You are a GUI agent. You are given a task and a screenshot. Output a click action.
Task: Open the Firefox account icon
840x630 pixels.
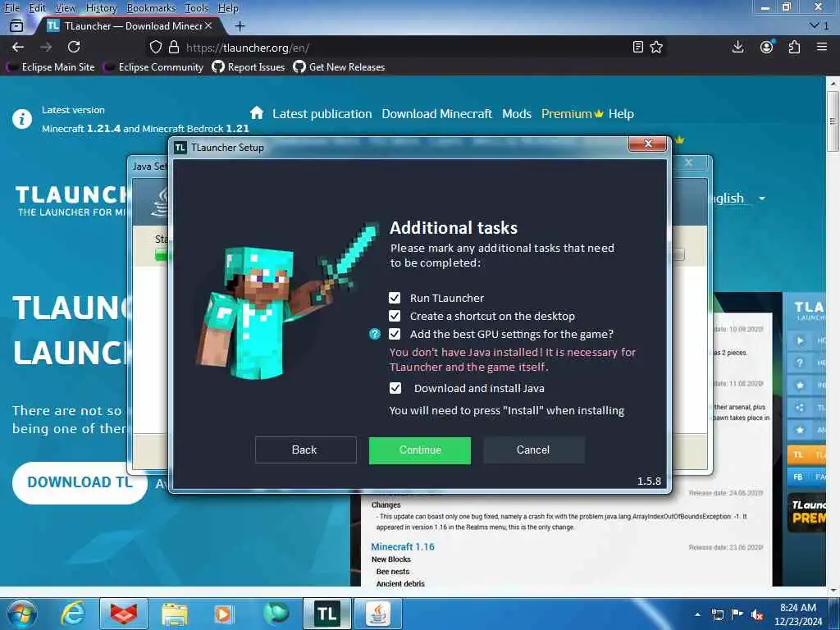pyautogui.click(x=767, y=47)
